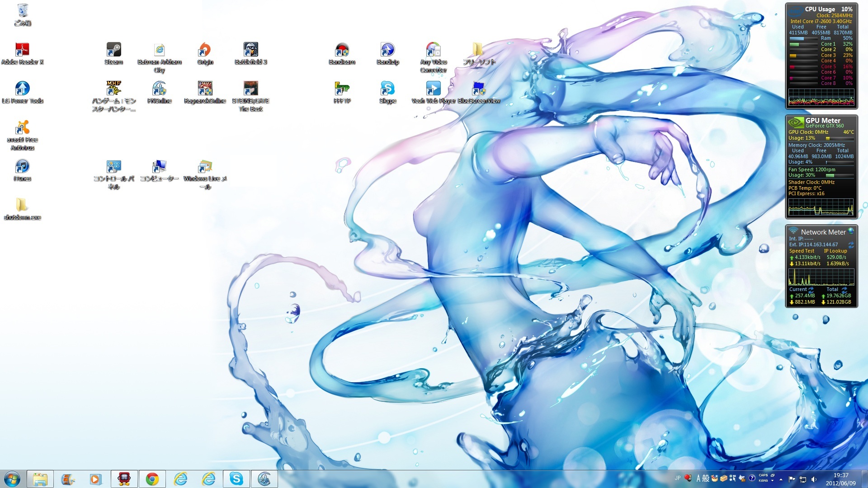Expand the JP input language selector
Viewport: 868px width, 488px height.
click(677, 478)
